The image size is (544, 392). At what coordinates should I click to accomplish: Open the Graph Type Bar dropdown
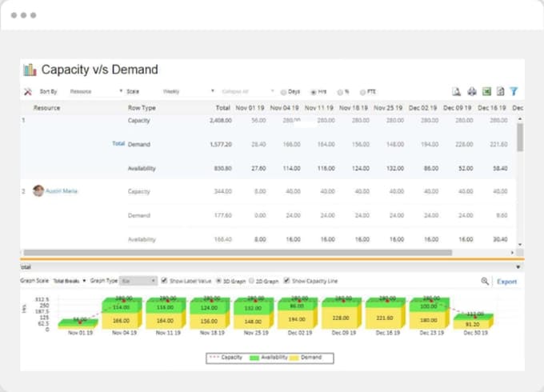pyautogui.click(x=138, y=281)
